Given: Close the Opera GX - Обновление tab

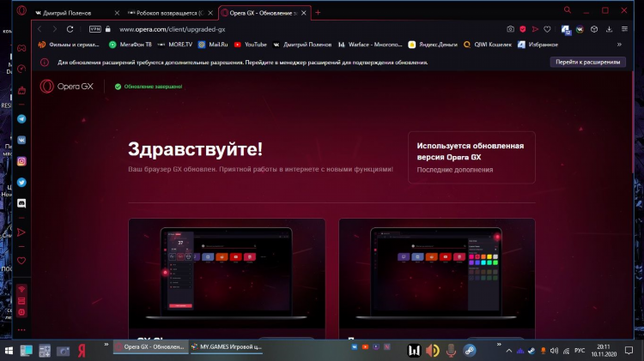Looking at the screenshot, I should (304, 13).
